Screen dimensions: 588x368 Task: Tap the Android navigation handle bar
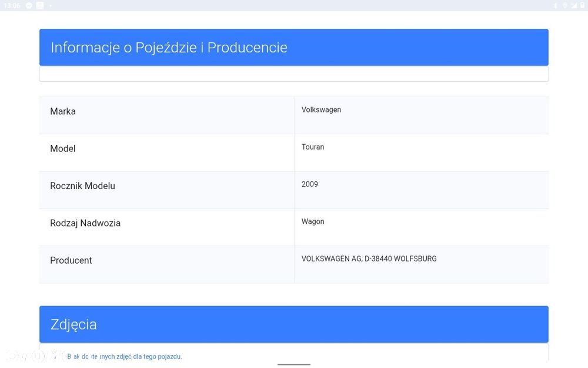[294, 364]
